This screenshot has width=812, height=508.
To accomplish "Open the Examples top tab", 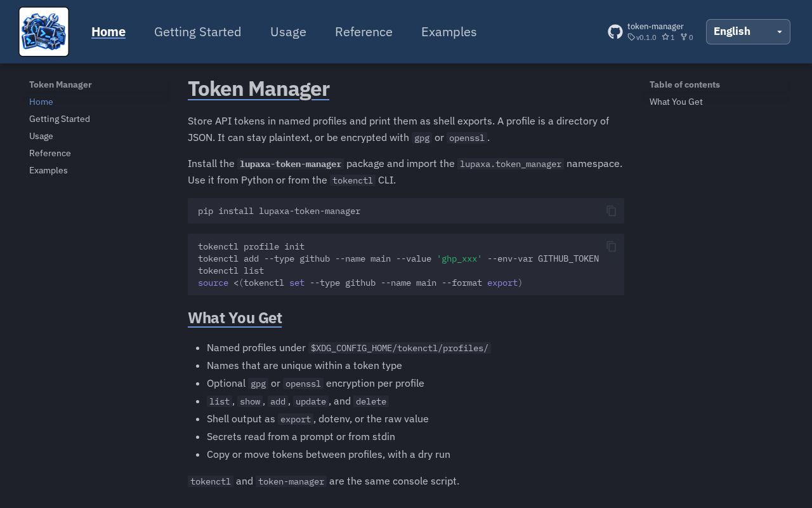I will (449, 32).
